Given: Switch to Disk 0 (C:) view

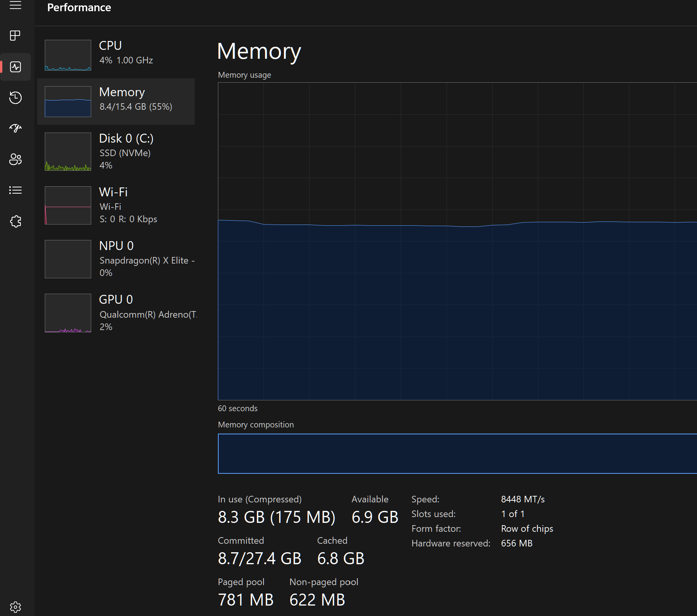Looking at the screenshot, I should (x=116, y=152).
